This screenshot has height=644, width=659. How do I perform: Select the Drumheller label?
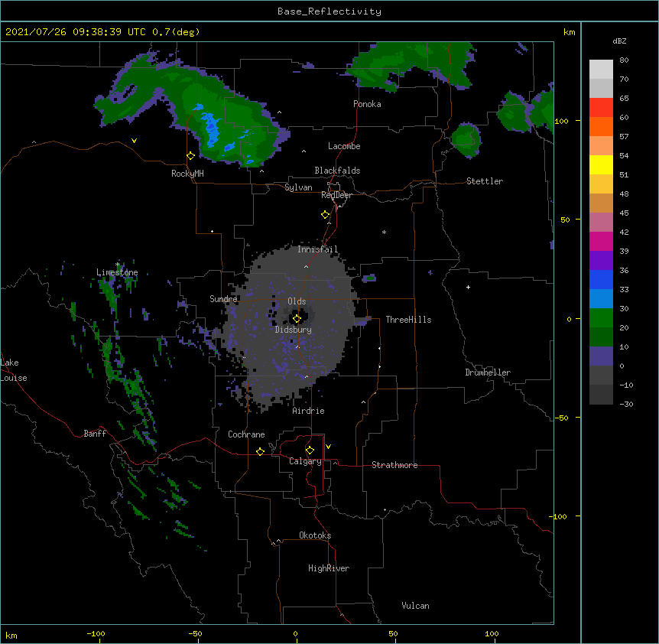(x=488, y=372)
